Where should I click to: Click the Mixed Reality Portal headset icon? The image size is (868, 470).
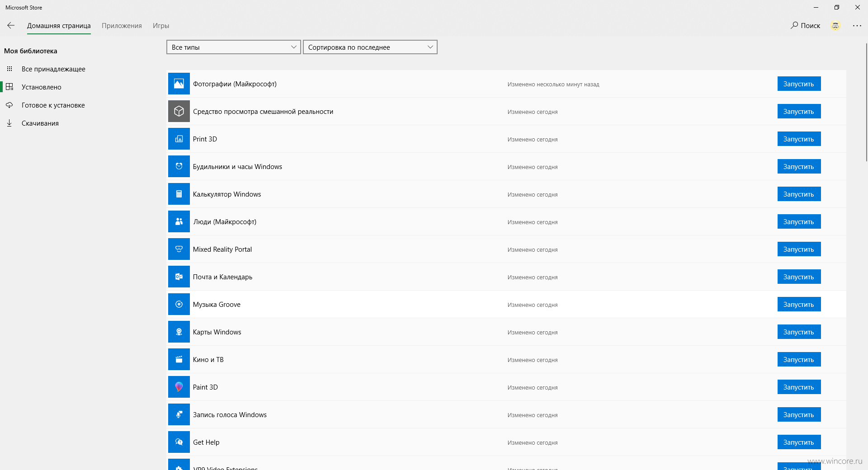pos(179,249)
